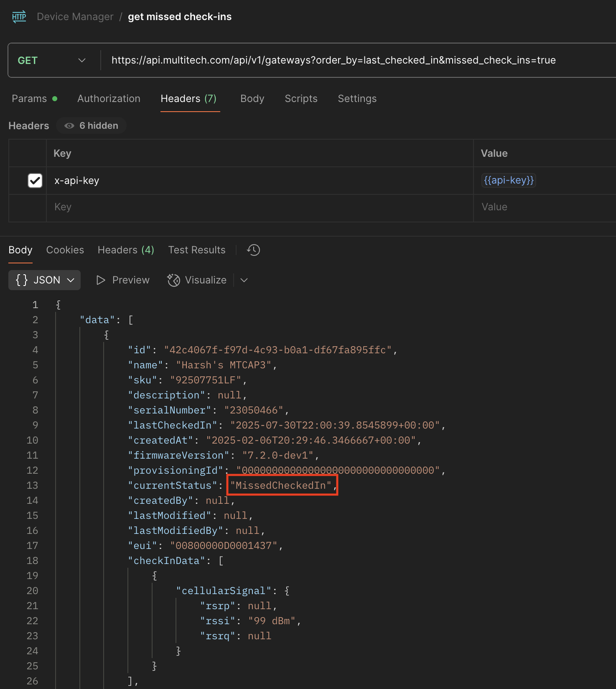Show the 6 hidden headers
The height and width of the screenshot is (689, 616).
tap(91, 126)
